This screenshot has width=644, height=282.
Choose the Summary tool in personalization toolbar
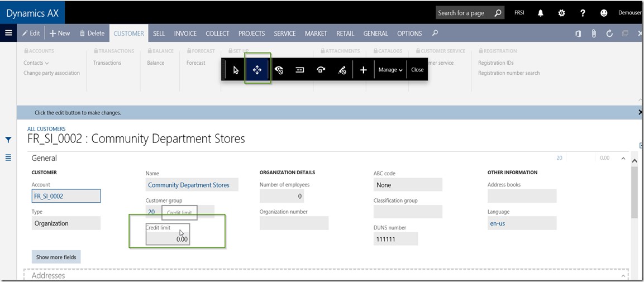(300, 70)
